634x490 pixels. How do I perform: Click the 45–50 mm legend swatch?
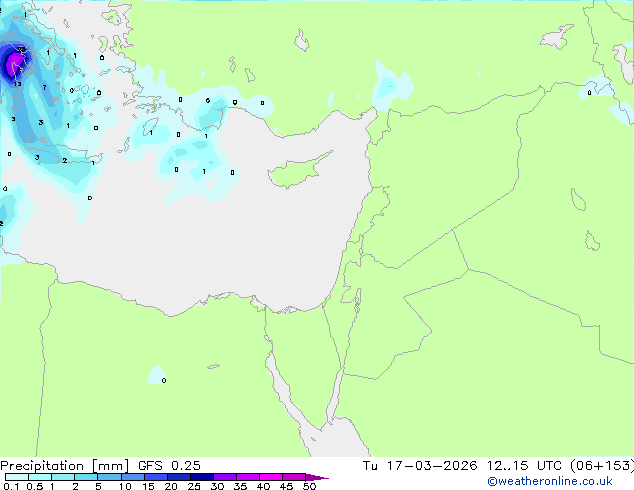[x=294, y=477]
